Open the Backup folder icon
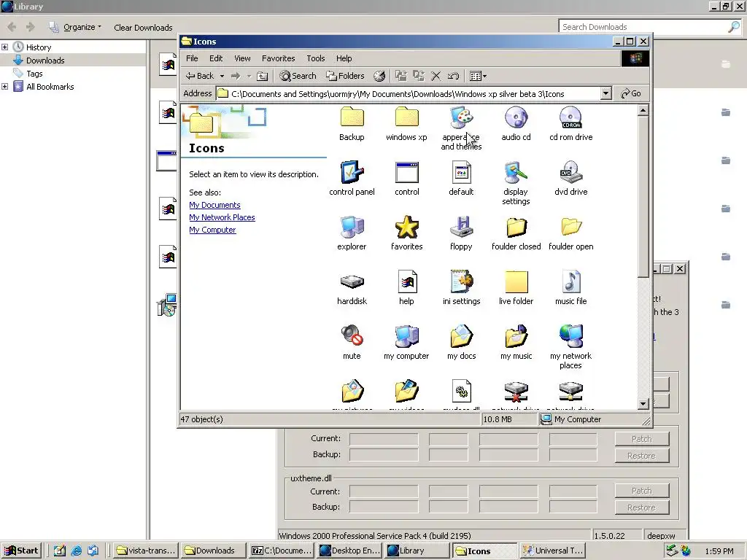 352,117
